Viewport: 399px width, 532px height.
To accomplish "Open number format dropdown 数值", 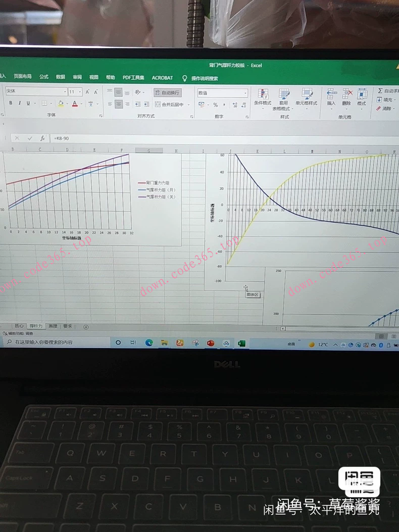I will click(245, 93).
